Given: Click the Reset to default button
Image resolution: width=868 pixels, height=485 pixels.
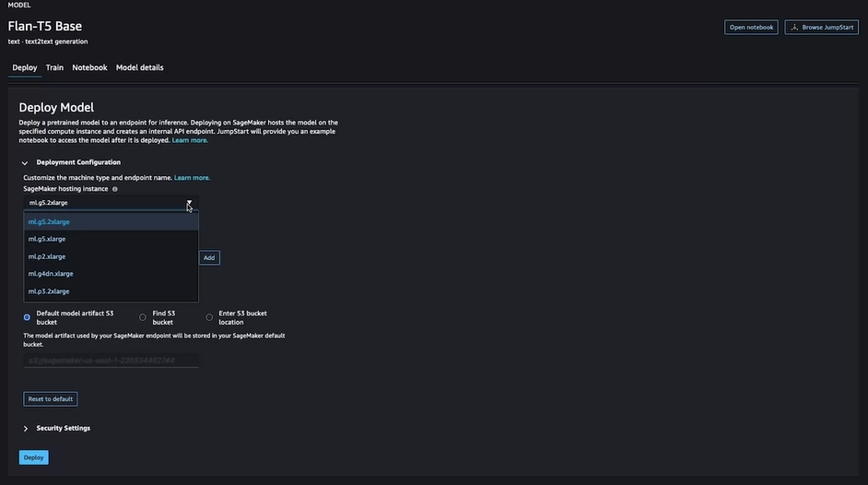Looking at the screenshot, I should click(x=51, y=399).
